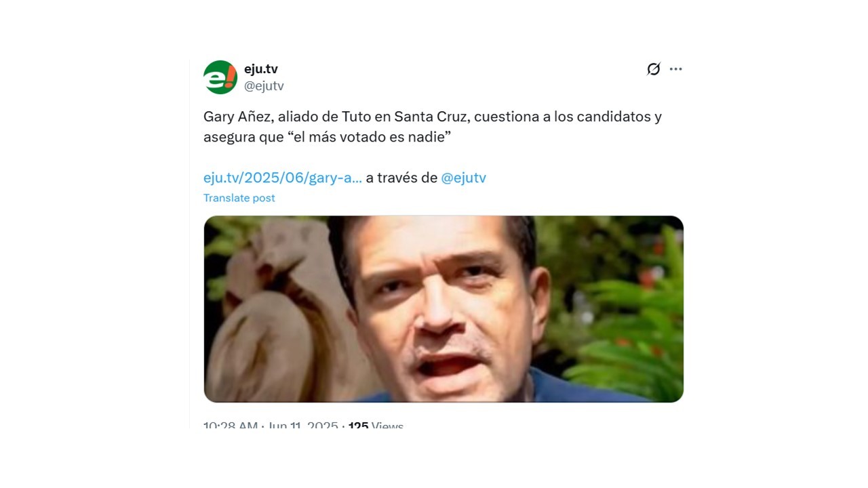This screenshot has height=488, width=868.
Task: Open the eju.tv/2025/06/gary-a... article link
Action: 283,178
